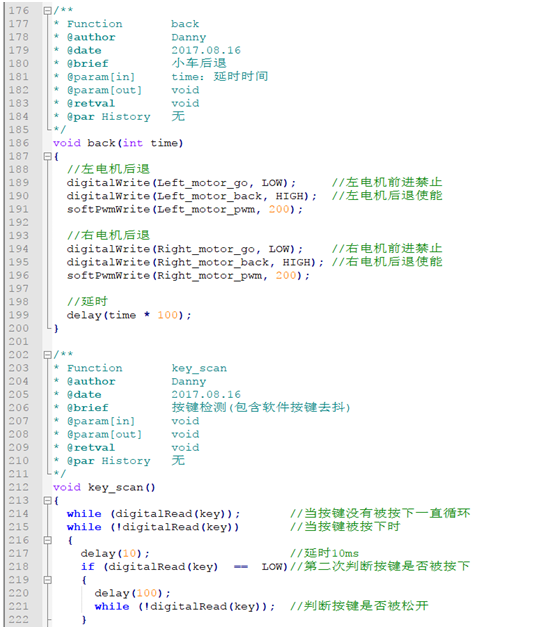Click comment '//左电机后退'
Viewport: 557px width, 629px height.
[108, 169]
